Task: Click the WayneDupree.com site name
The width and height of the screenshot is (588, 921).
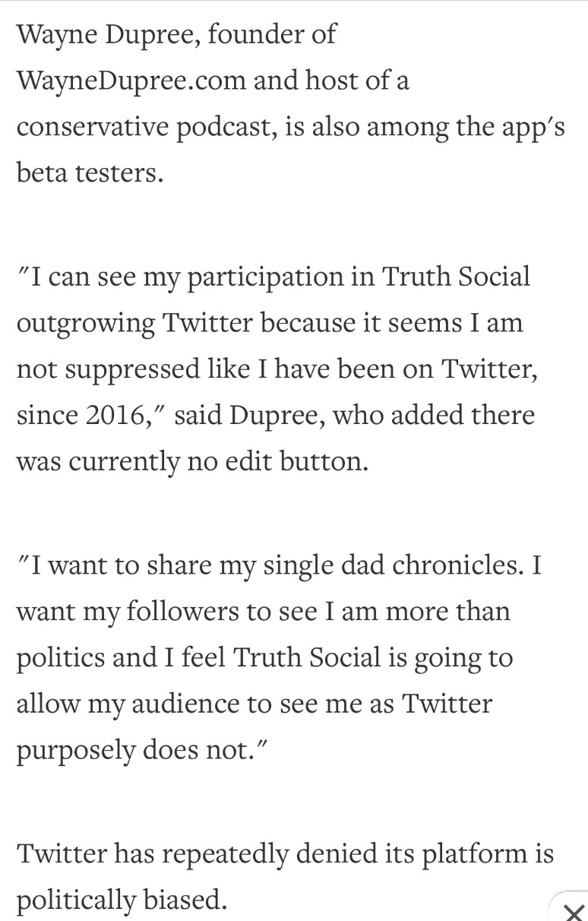Action: point(130,81)
